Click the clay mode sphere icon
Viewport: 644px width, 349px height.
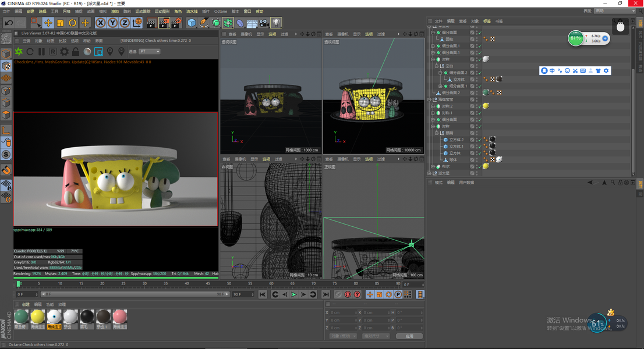87,52
